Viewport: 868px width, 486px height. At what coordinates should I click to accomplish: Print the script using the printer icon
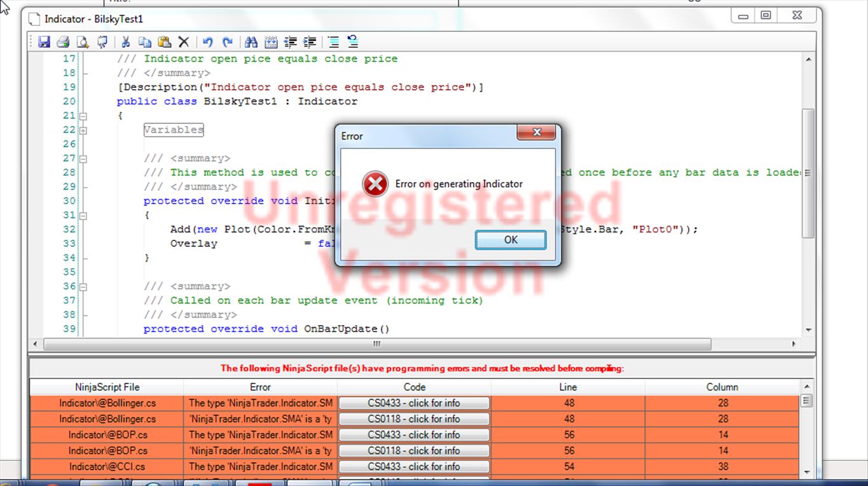(x=63, y=42)
